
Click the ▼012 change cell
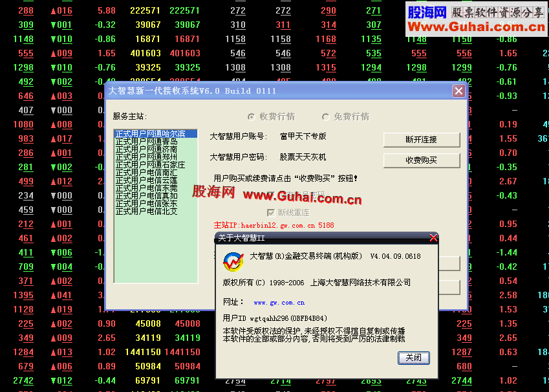pos(61,381)
